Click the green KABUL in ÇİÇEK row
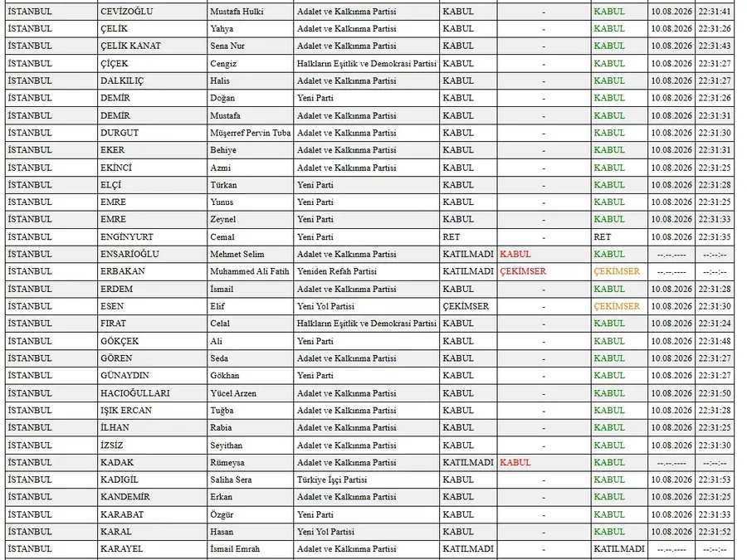Viewport: 747px width, 560px height. pyautogui.click(x=609, y=63)
